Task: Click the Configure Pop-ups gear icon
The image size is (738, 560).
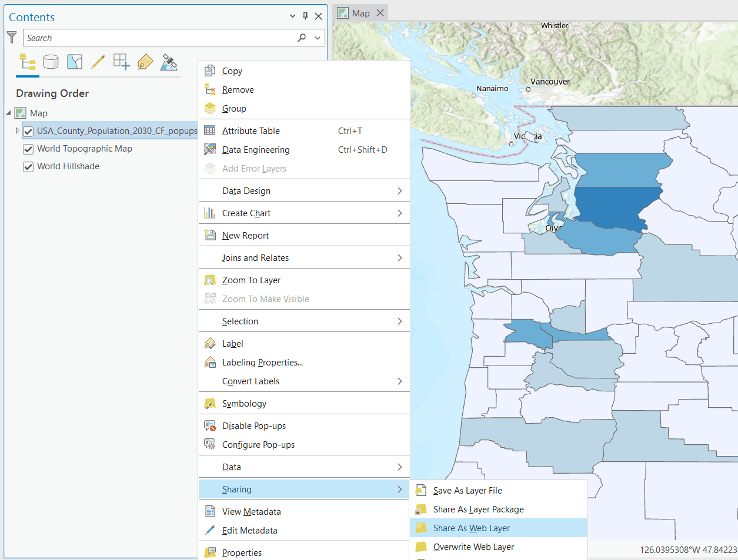Action: 210,444
